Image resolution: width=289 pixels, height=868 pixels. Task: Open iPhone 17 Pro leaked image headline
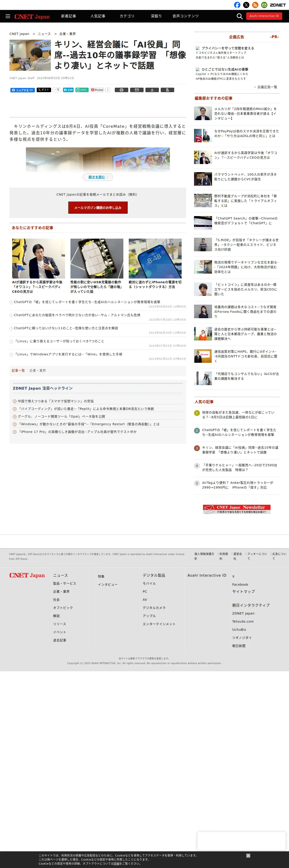click(77, 432)
